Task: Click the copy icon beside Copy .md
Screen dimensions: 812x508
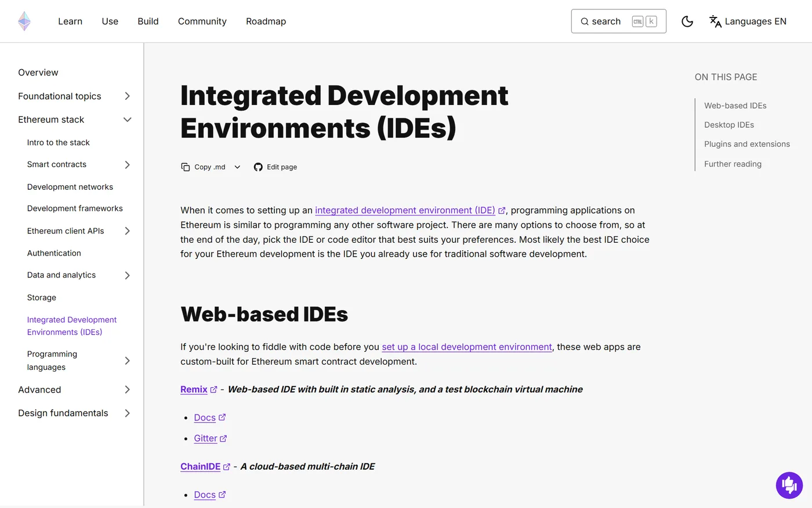Action: [186, 167]
